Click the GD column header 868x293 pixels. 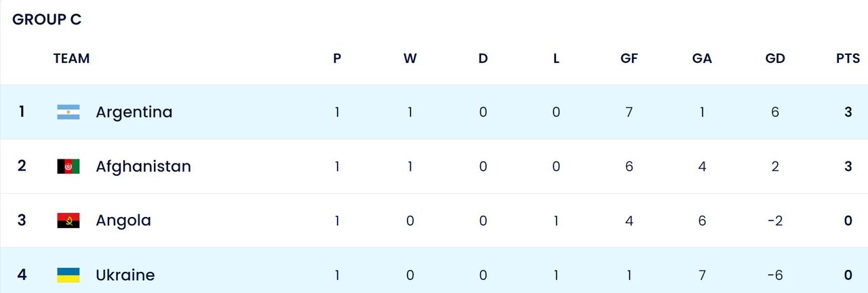[x=775, y=58]
